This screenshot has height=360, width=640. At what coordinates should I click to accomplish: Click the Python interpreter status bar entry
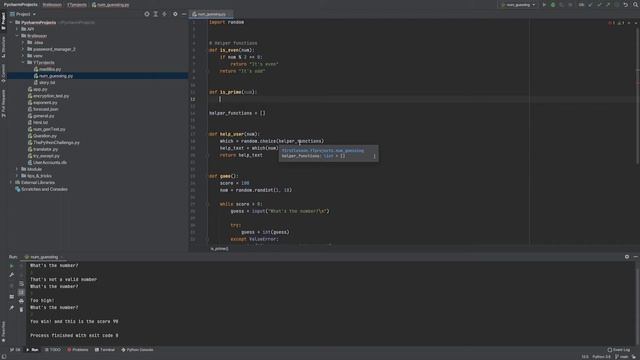[602, 357]
